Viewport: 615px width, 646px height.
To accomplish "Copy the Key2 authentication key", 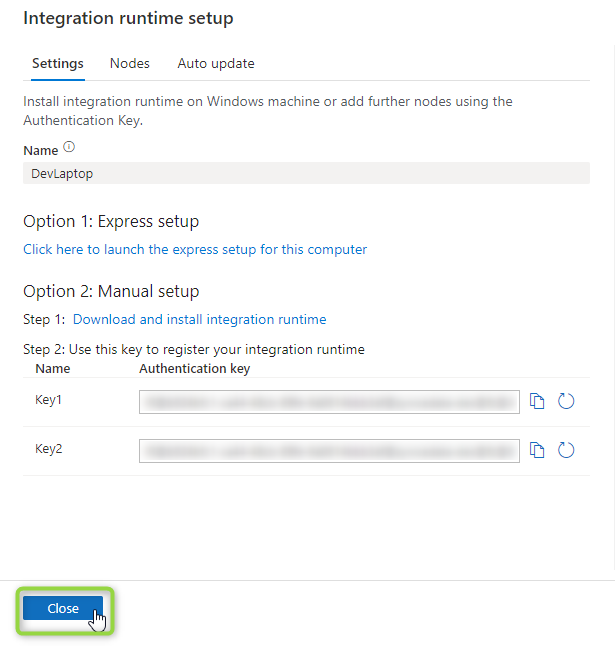I will point(537,450).
